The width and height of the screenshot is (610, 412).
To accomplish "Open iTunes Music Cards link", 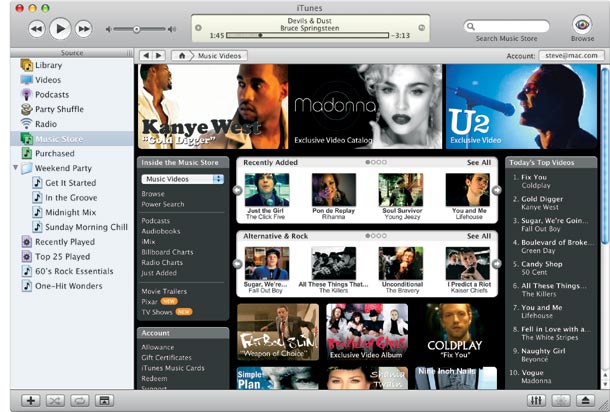I will (x=173, y=368).
